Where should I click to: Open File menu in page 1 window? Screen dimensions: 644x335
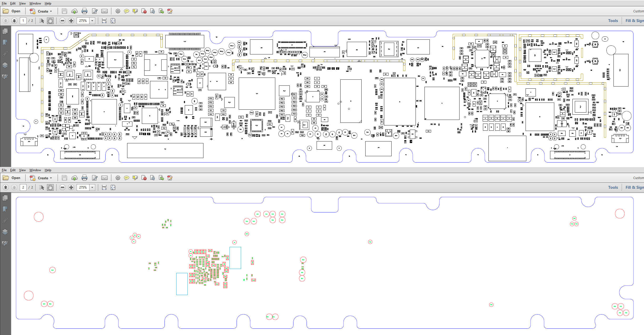click(x=4, y=3)
